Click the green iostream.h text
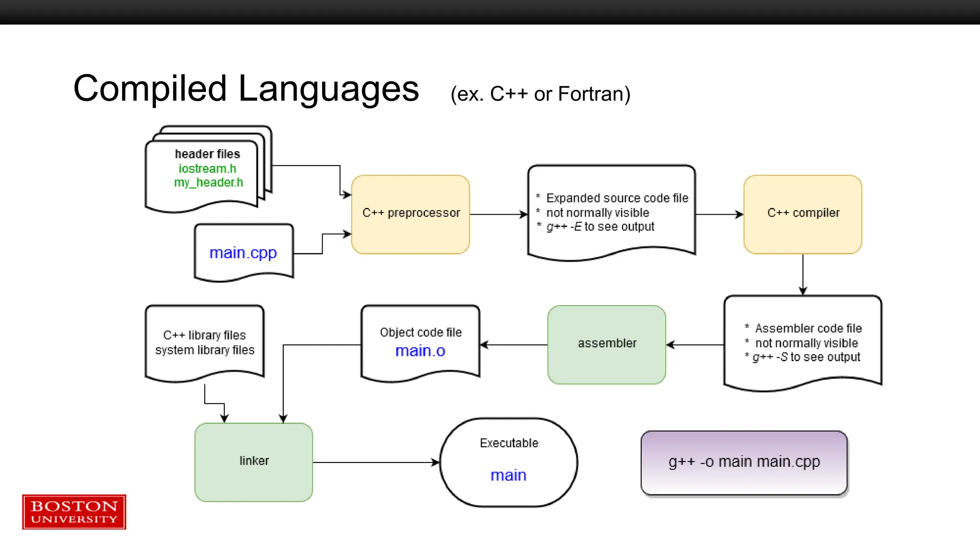Screen dimensions: 980x551 207,169
